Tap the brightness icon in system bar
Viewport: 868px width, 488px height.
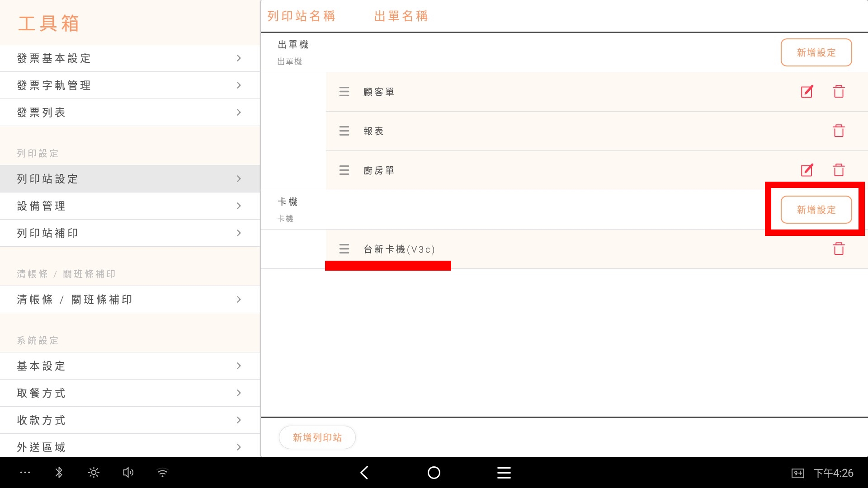tap(94, 473)
